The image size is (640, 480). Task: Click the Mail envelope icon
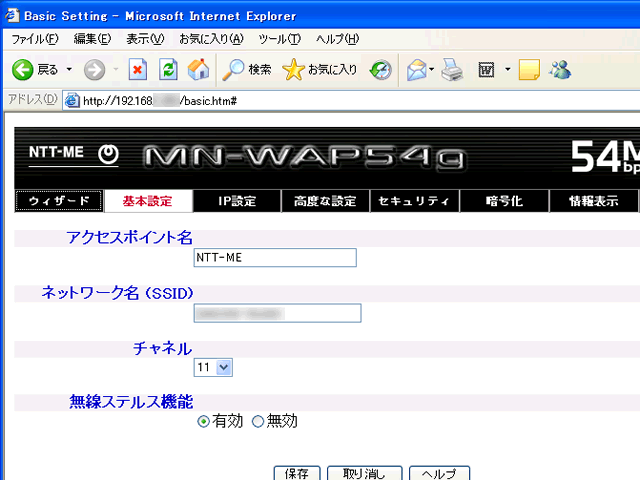click(x=416, y=70)
